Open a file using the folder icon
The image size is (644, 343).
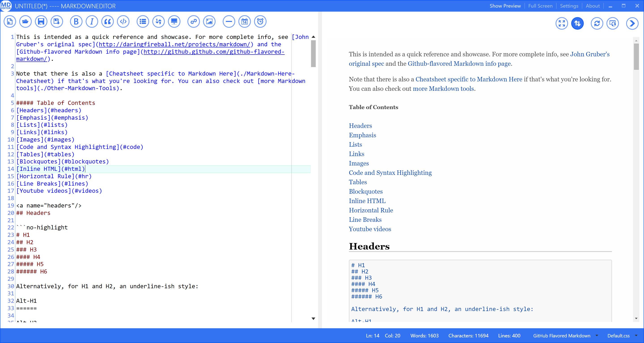(x=25, y=21)
